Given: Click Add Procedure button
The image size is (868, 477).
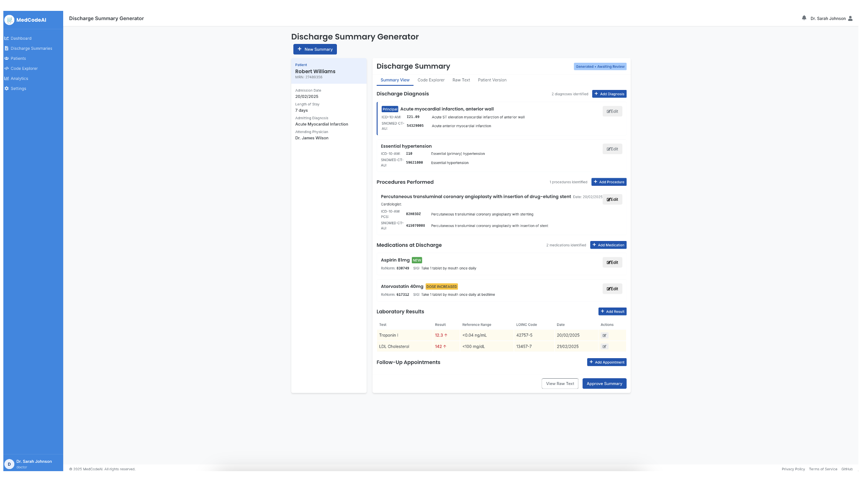Looking at the screenshot, I should pos(609,182).
